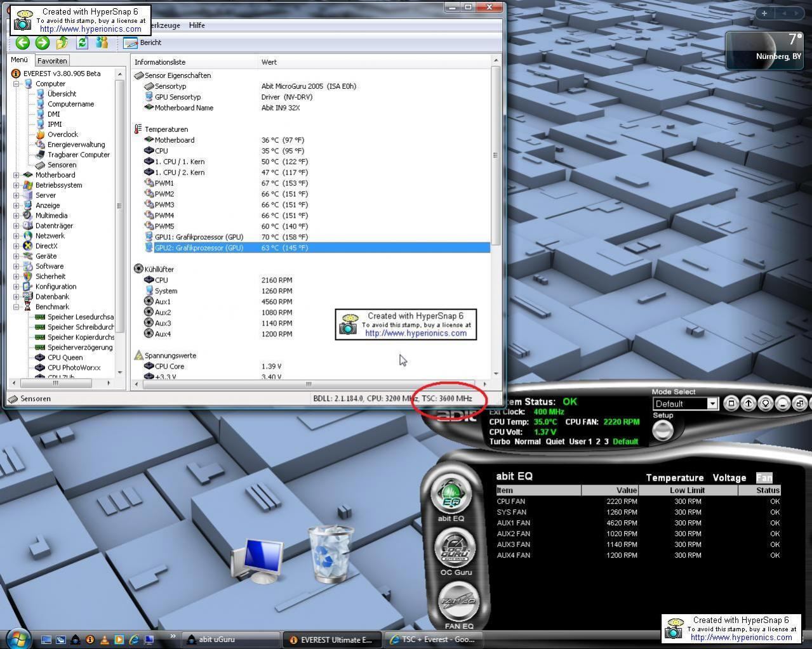812x649 pixels.
Task: Select the green Default mode in uGuru
Action: (x=625, y=442)
